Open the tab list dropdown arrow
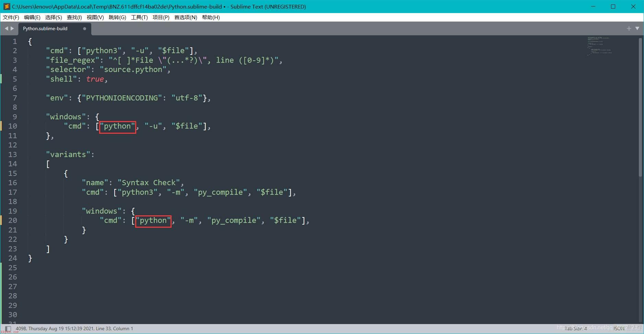The width and height of the screenshot is (644, 334). point(637,28)
